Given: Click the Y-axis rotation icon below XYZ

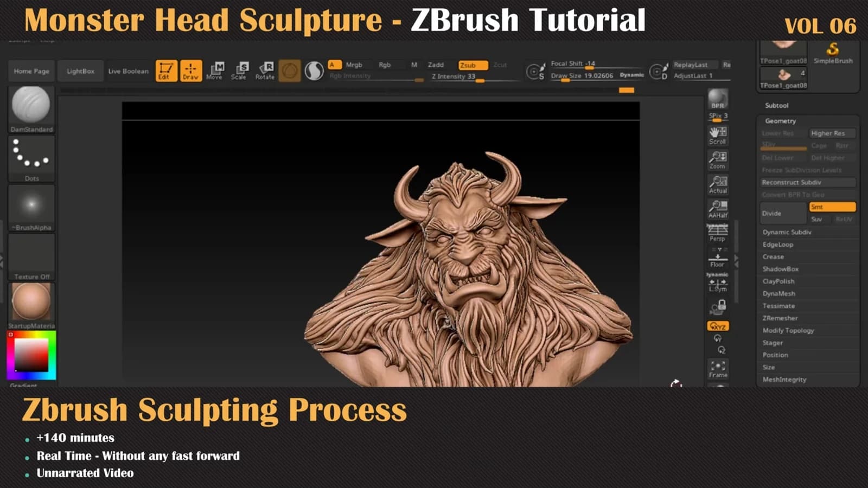Looking at the screenshot, I should click(x=718, y=338).
